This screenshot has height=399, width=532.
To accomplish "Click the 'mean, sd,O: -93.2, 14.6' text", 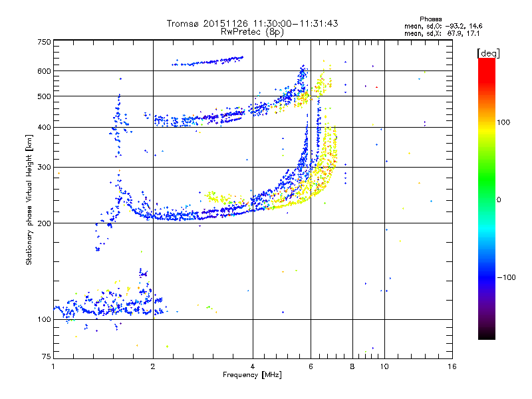I will pyautogui.click(x=443, y=26).
